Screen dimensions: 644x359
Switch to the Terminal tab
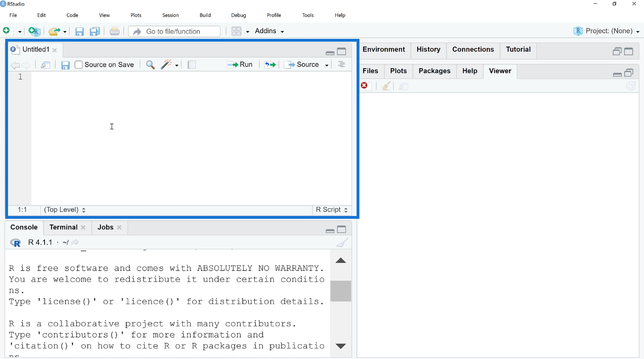tap(63, 227)
